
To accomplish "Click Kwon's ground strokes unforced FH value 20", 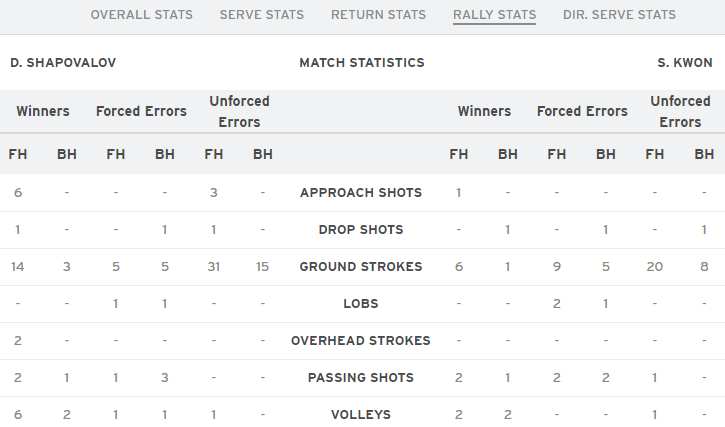I will coord(655,266).
